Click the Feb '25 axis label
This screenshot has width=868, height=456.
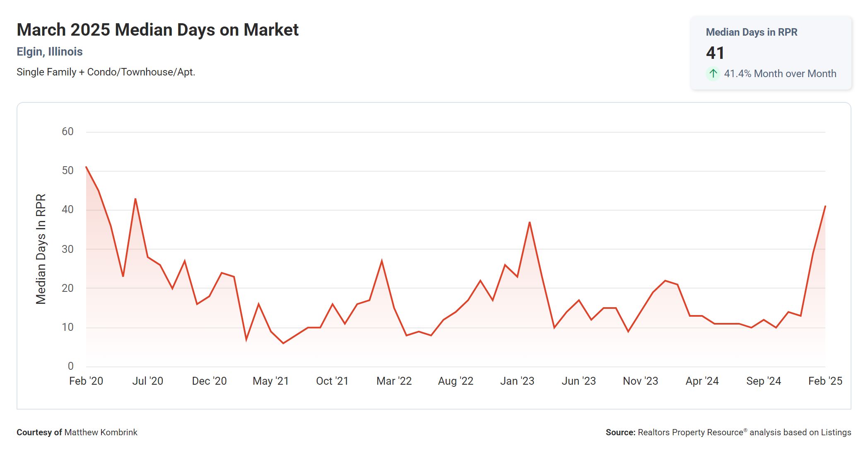tap(825, 381)
